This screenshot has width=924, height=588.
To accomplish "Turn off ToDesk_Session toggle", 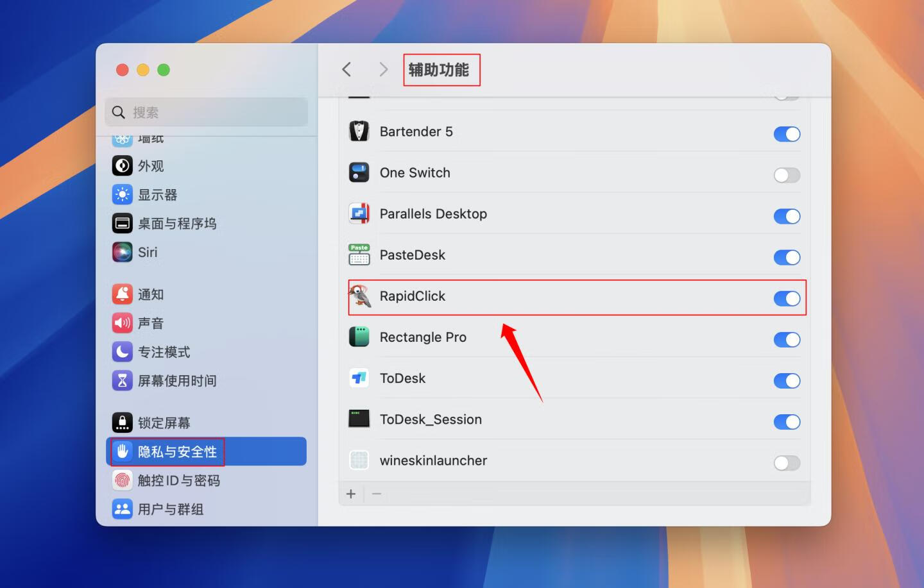I will [x=787, y=422].
